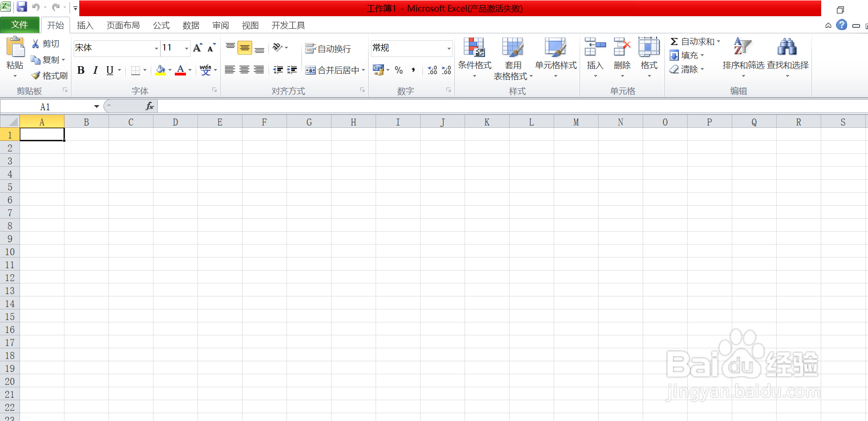The width and height of the screenshot is (868, 421).
Task: Click the Redo icon in quick access toolbar
Action: [56, 7]
